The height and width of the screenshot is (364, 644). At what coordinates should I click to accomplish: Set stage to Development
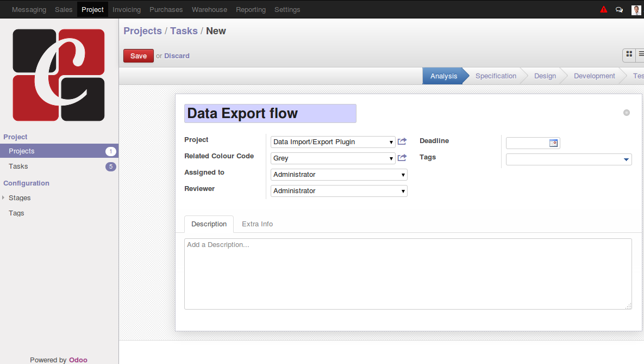[x=595, y=76]
